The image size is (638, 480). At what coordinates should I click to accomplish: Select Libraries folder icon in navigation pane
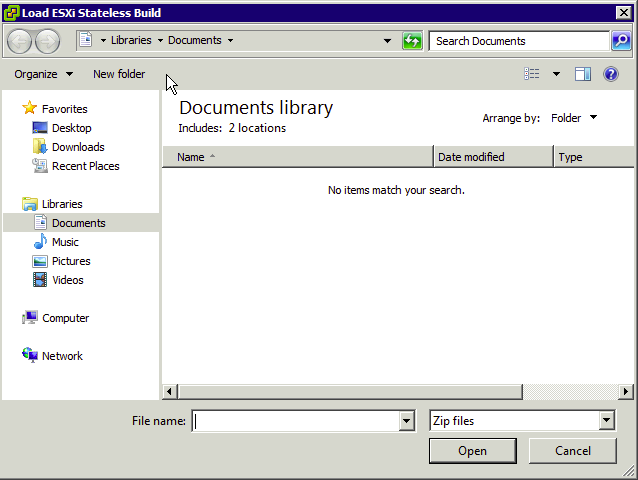tap(30, 204)
